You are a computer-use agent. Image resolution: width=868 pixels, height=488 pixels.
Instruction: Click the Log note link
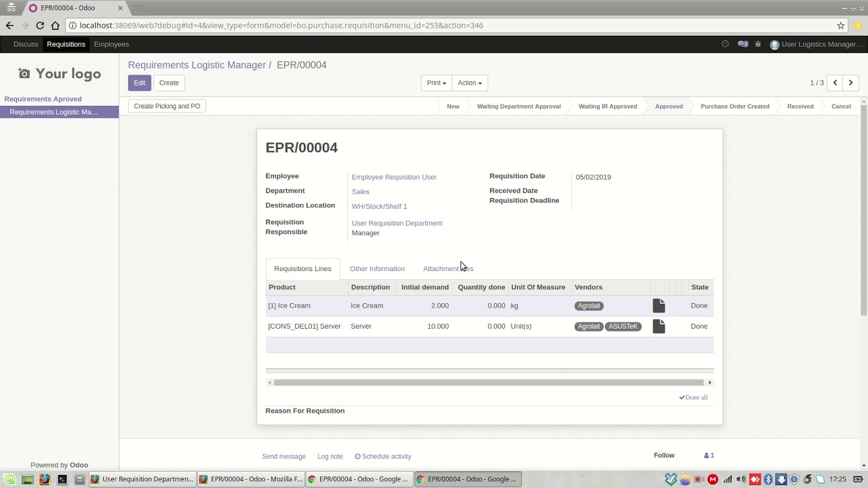point(330,456)
